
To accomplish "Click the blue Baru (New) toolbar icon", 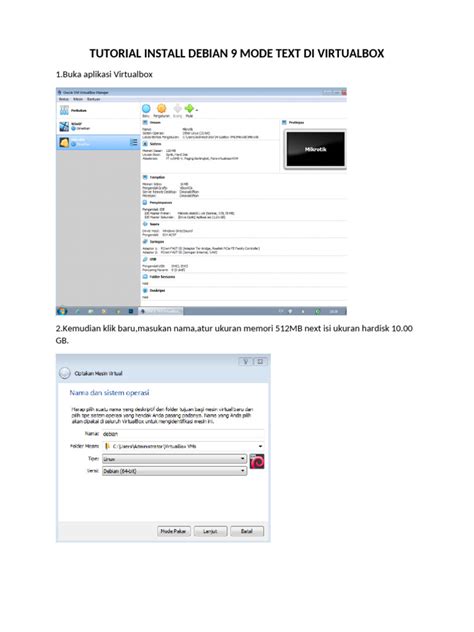I will coord(146,108).
